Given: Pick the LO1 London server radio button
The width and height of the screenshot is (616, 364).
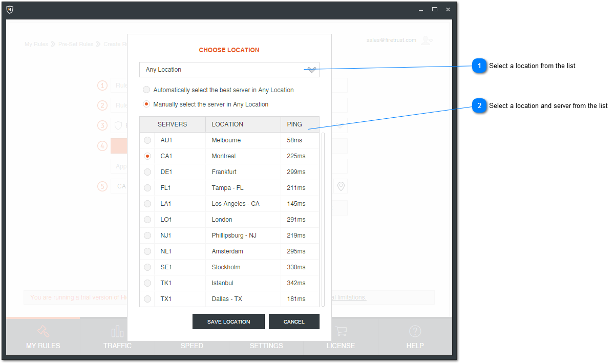Looking at the screenshot, I should tap(147, 220).
